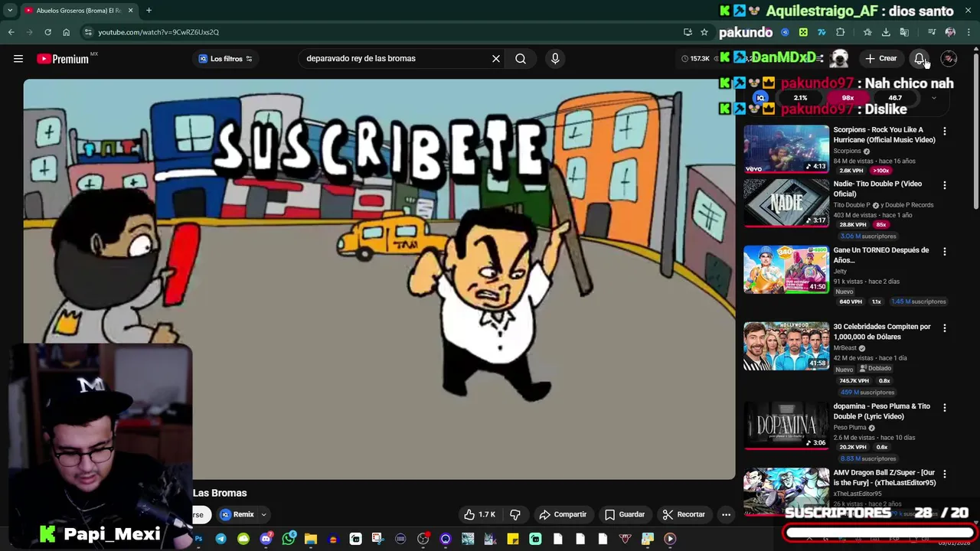
Task: Open 30 Celebridades Compiten video title
Action: 882,331
